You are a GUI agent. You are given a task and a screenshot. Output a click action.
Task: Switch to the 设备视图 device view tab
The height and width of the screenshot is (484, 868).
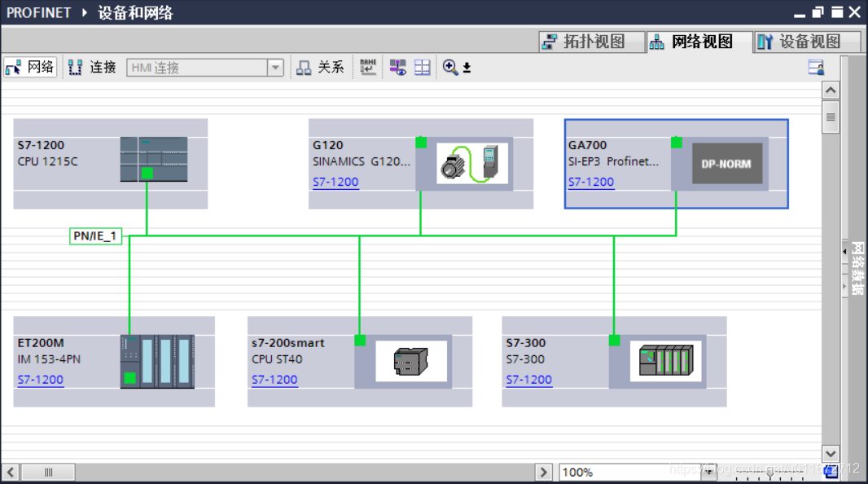pyautogui.click(x=807, y=42)
